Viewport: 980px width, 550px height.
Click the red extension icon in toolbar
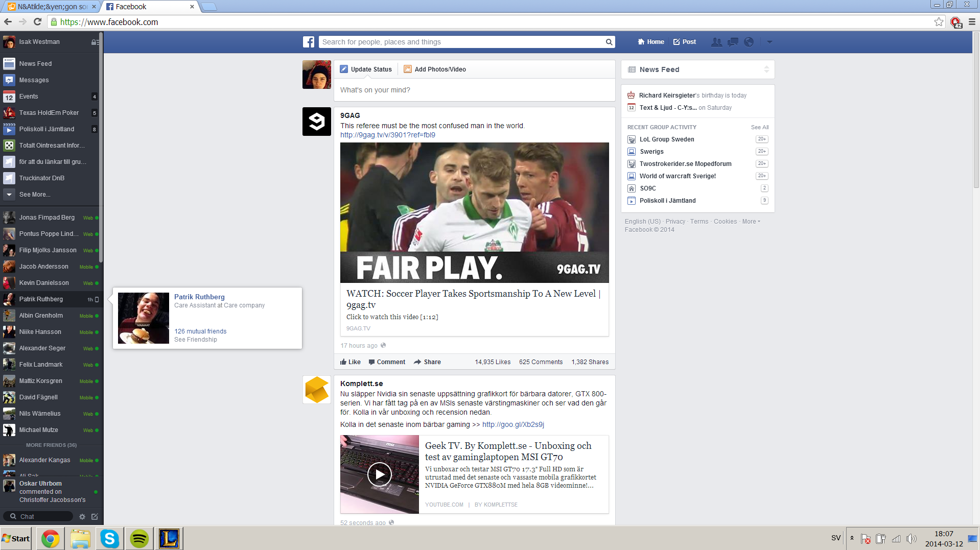[955, 22]
